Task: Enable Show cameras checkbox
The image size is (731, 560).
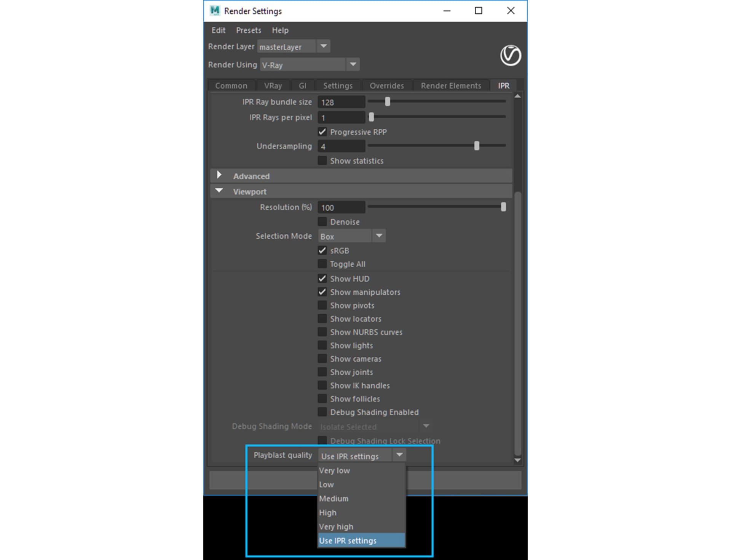Action: [x=322, y=359]
